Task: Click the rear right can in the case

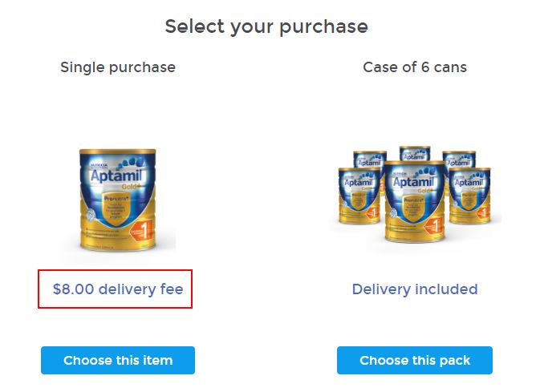Action: point(460,159)
